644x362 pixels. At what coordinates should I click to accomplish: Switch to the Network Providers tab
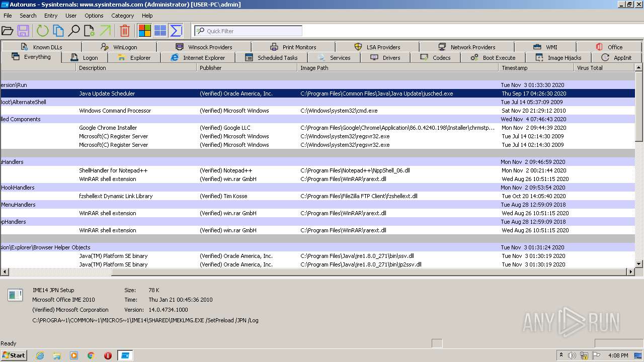(x=466, y=47)
